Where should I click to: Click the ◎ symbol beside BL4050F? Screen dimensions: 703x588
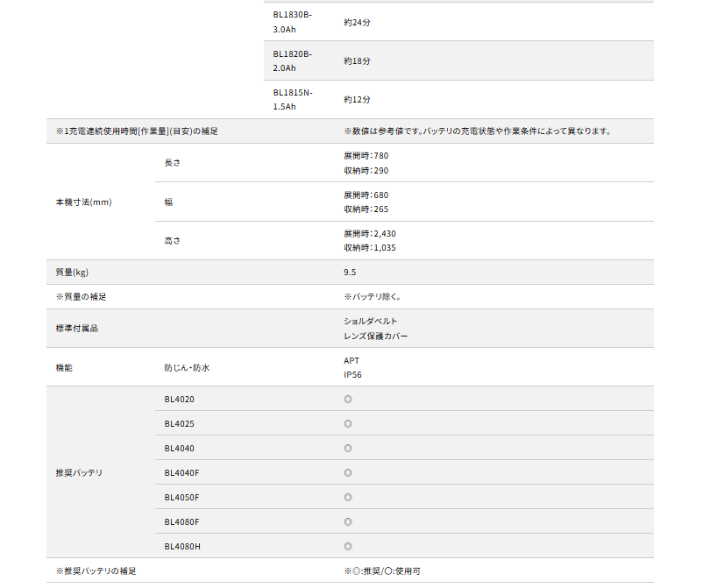click(x=348, y=498)
